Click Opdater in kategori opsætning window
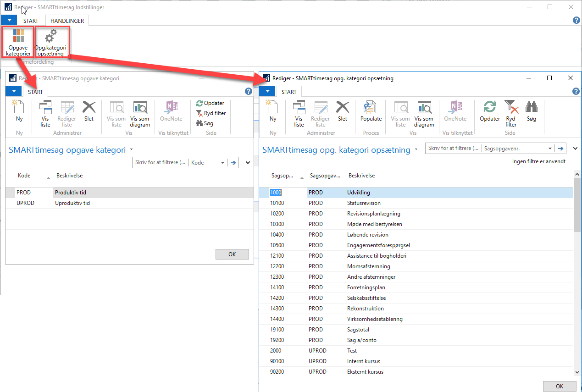The image size is (582, 392). tap(490, 112)
